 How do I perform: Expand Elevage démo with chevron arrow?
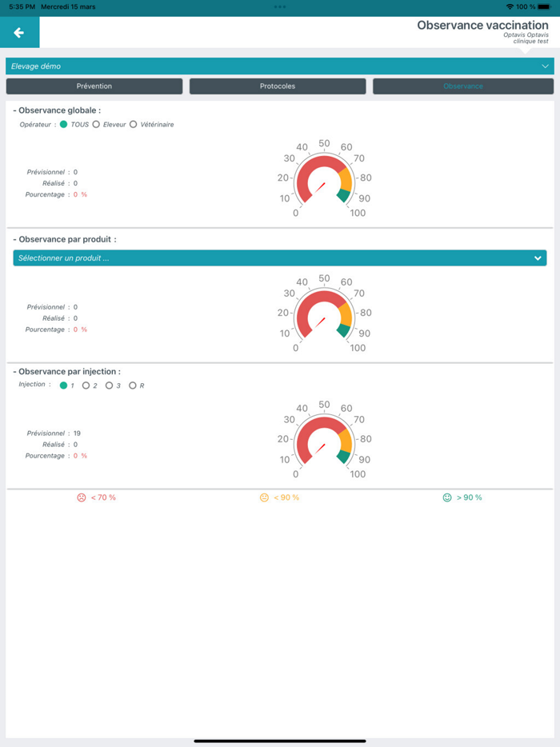pos(546,66)
